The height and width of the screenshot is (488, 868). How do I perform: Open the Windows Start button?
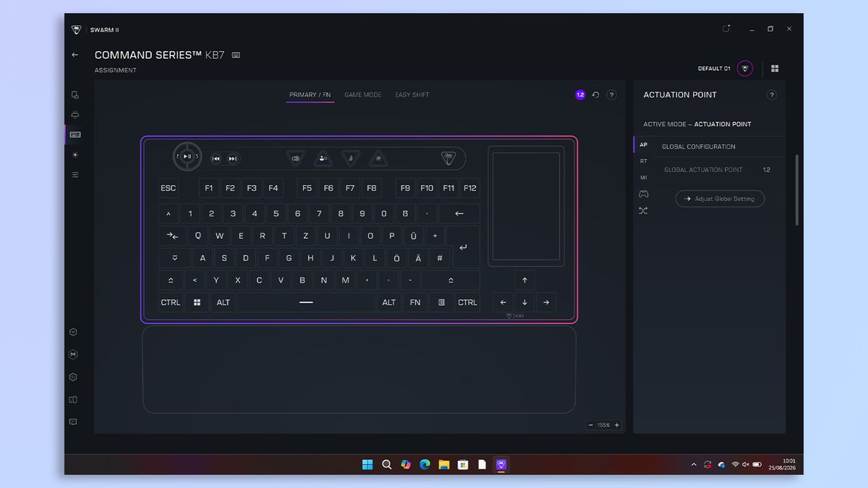[367, 464]
